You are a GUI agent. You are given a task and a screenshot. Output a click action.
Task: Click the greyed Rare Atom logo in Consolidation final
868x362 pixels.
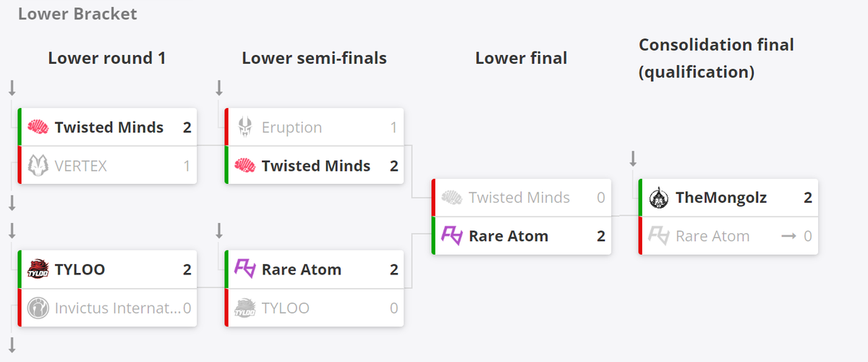pos(658,235)
